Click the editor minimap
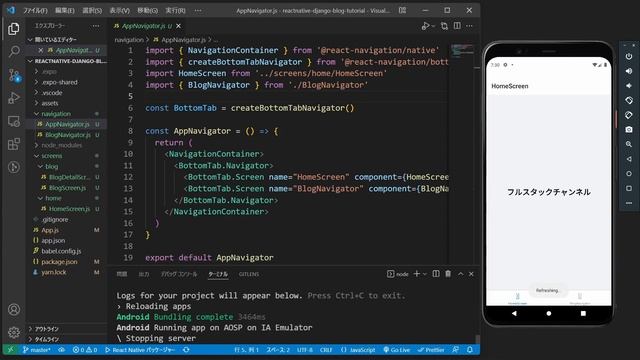Viewport: 640px width, 360px height. [462, 50]
